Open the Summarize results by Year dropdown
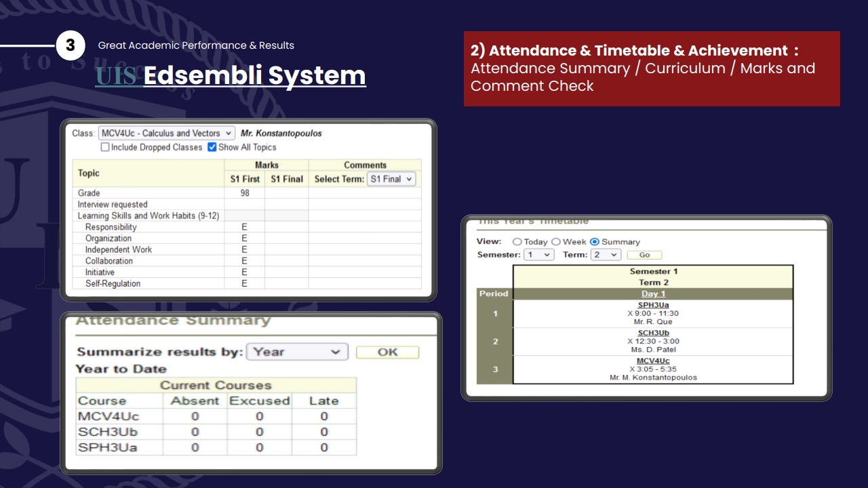The image size is (868, 488). click(x=297, y=352)
